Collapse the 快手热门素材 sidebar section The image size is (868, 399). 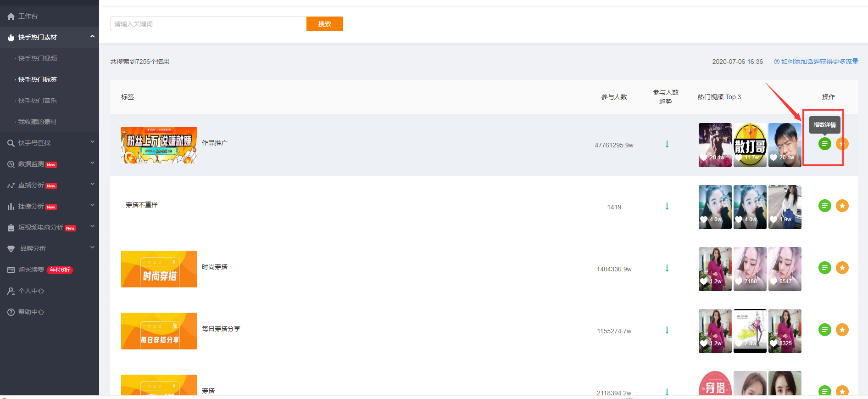[92, 37]
